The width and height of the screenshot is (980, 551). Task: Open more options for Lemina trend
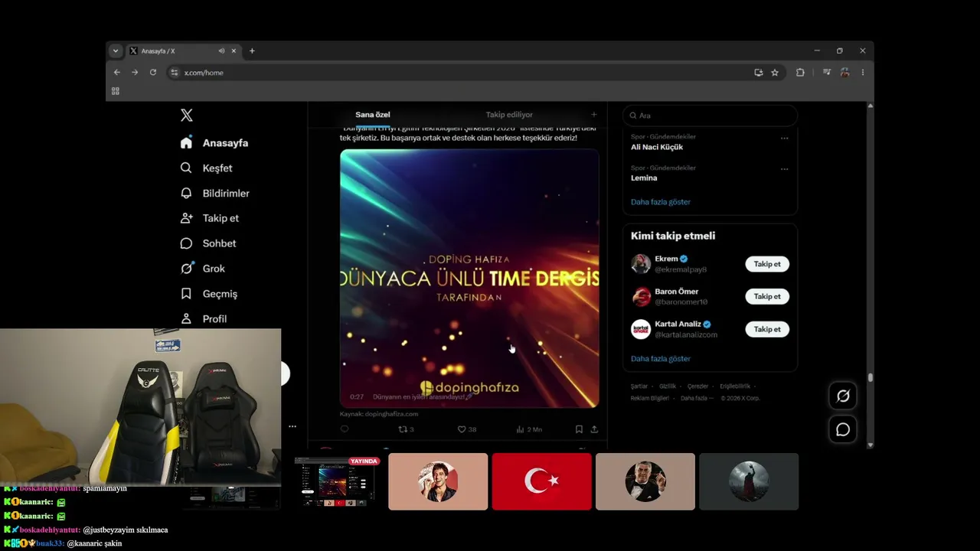click(x=784, y=169)
